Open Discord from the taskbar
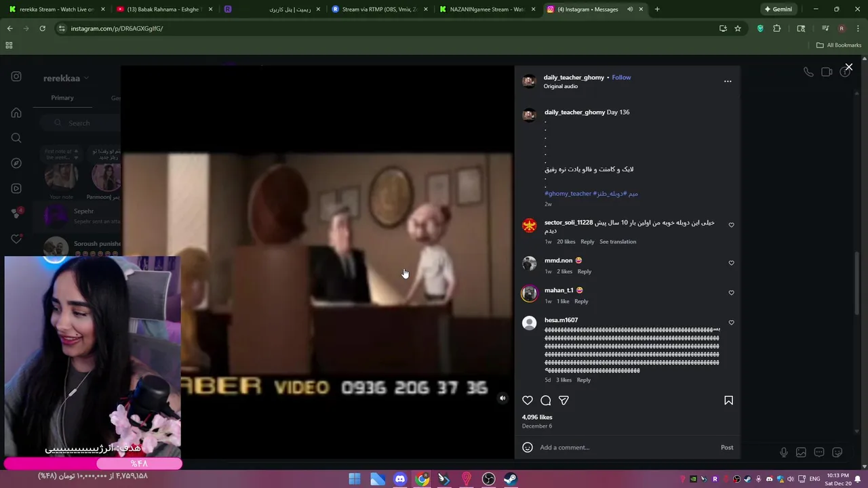Screen dimensions: 868x488 400,479
